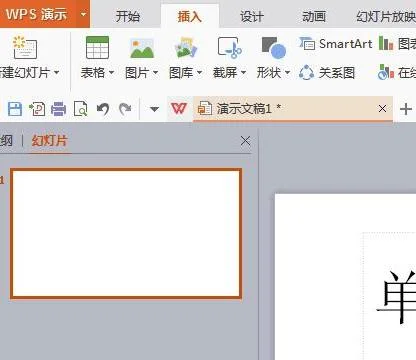This screenshot has width=416, height=360.
Task: Add a new document tab with plus
Action: (x=406, y=109)
